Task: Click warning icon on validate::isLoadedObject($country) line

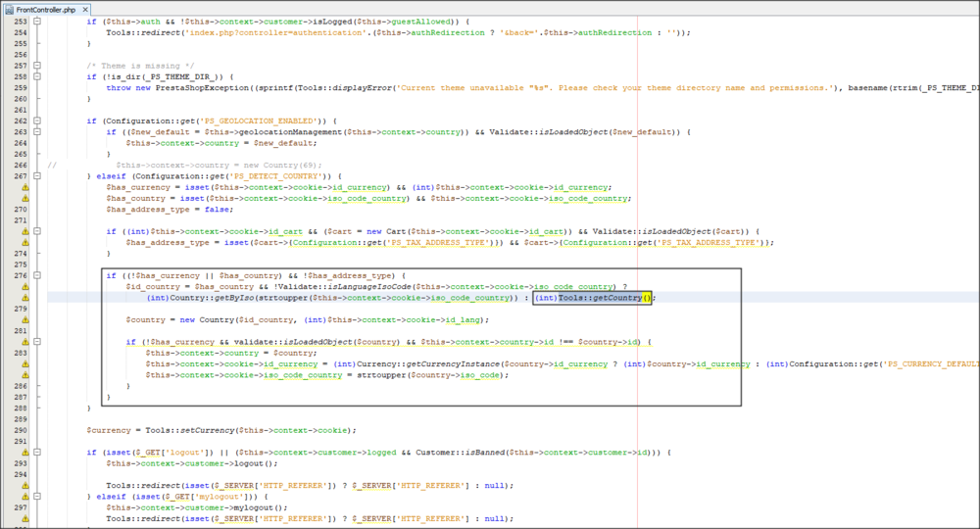Action: click(25, 342)
